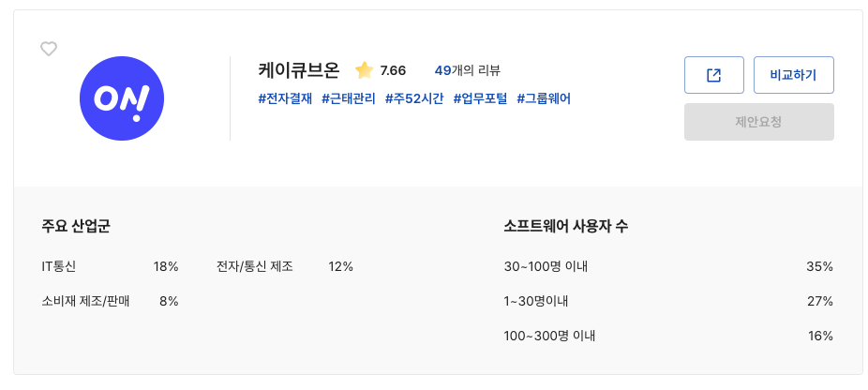Open the 케이큐브온 product title
Viewport: 868px width, 390px height.
[x=298, y=70]
